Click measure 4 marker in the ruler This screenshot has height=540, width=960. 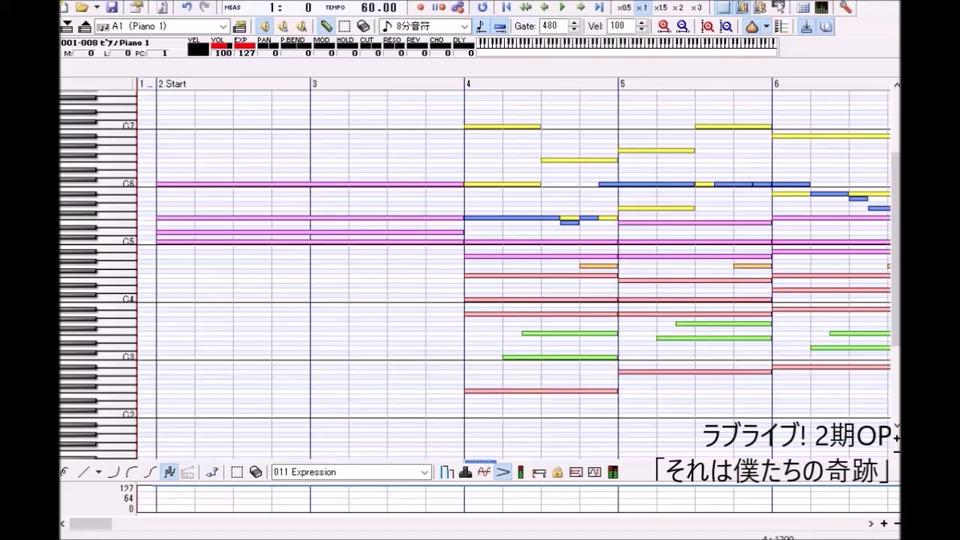pyautogui.click(x=468, y=84)
